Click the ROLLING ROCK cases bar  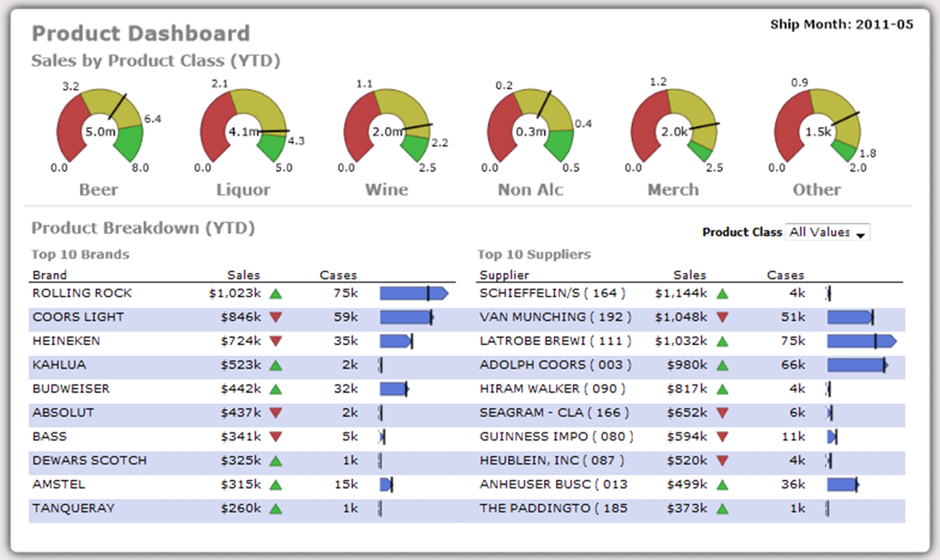(x=413, y=293)
